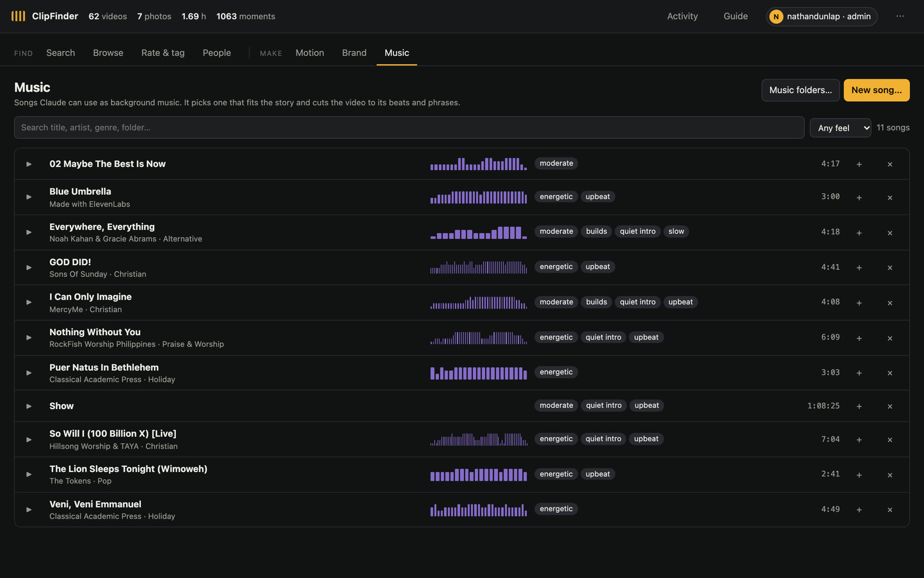Click the Music folders... button
The height and width of the screenshot is (578, 924).
[x=801, y=90]
